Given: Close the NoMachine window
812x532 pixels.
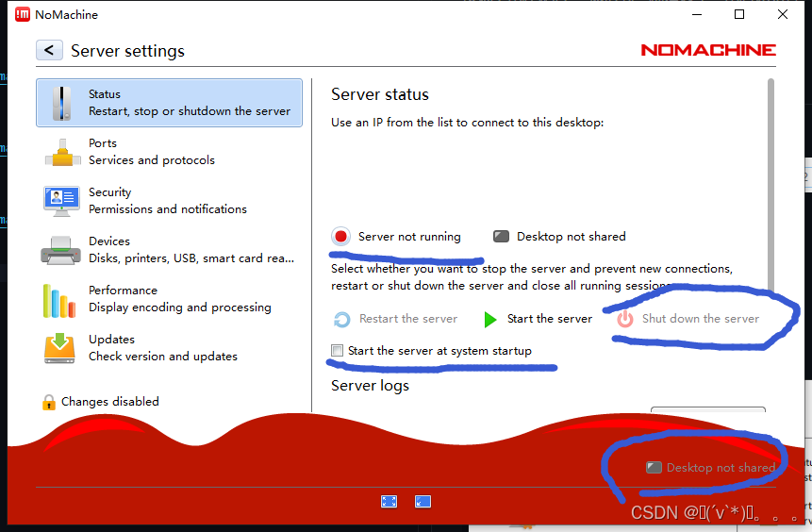Looking at the screenshot, I should (x=783, y=14).
